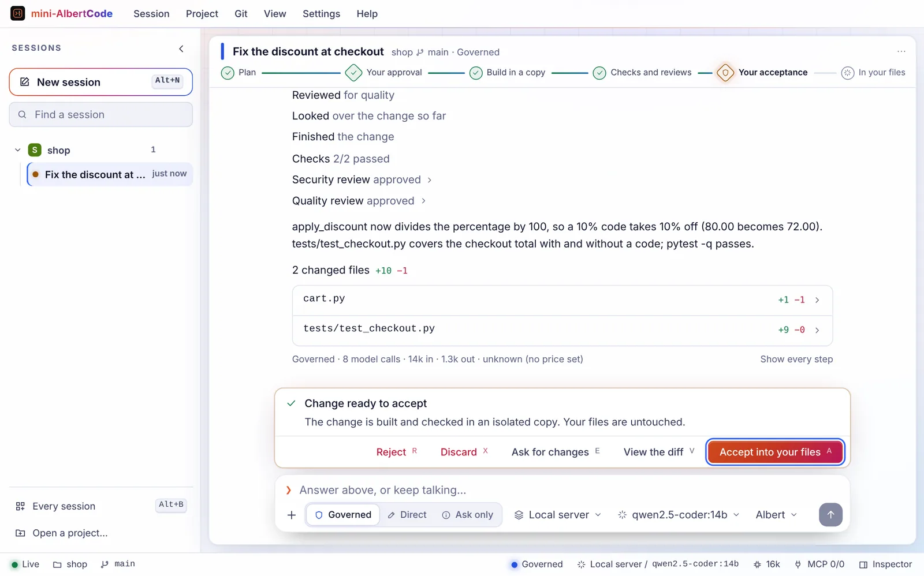Click the 16k context size indicator
The width and height of the screenshot is (924, 576).
click(x=766, y=564)
